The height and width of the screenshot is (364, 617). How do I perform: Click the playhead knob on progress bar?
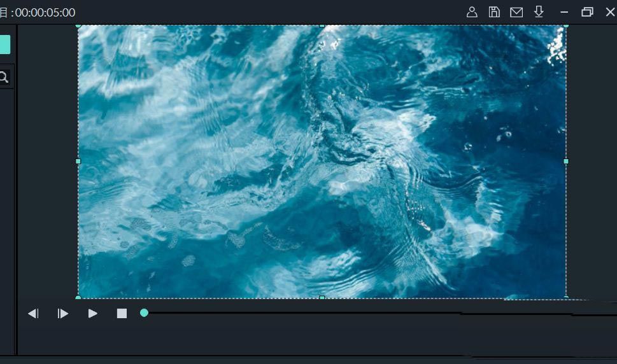coord(144,312)
